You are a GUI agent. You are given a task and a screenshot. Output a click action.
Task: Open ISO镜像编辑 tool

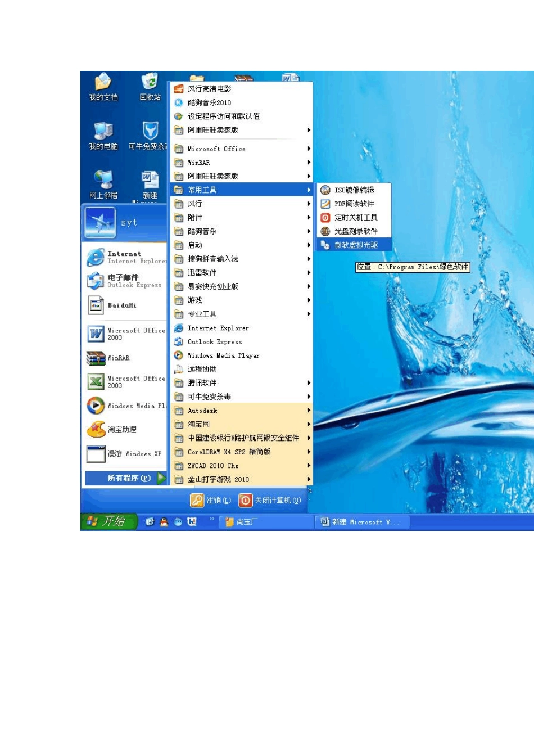(354, 190)
